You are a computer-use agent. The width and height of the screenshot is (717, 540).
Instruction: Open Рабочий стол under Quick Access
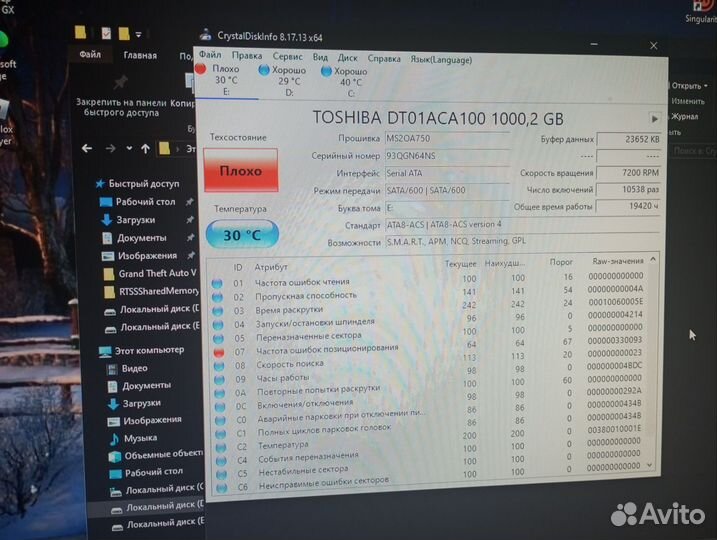pyautogui.click(x=138, y=202)
